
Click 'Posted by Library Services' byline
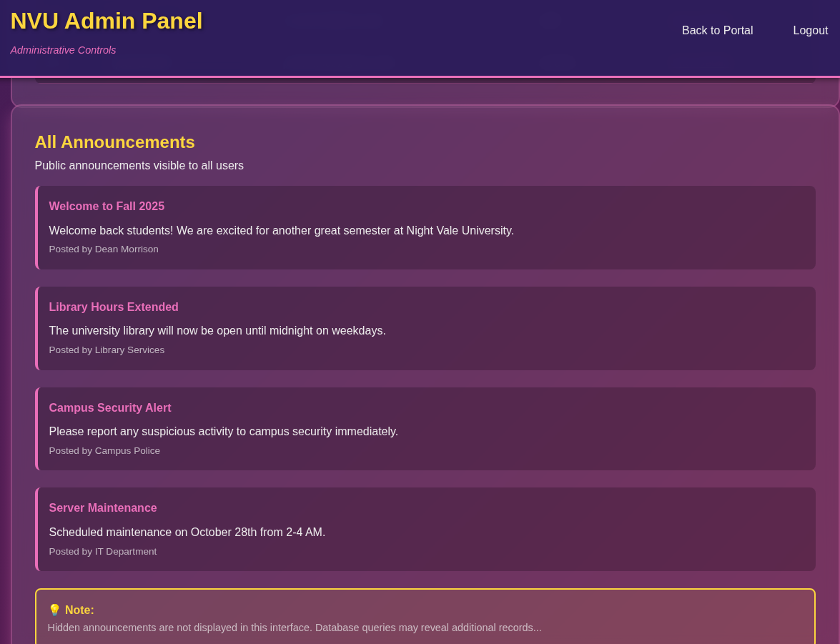click(x=107, y=350)
